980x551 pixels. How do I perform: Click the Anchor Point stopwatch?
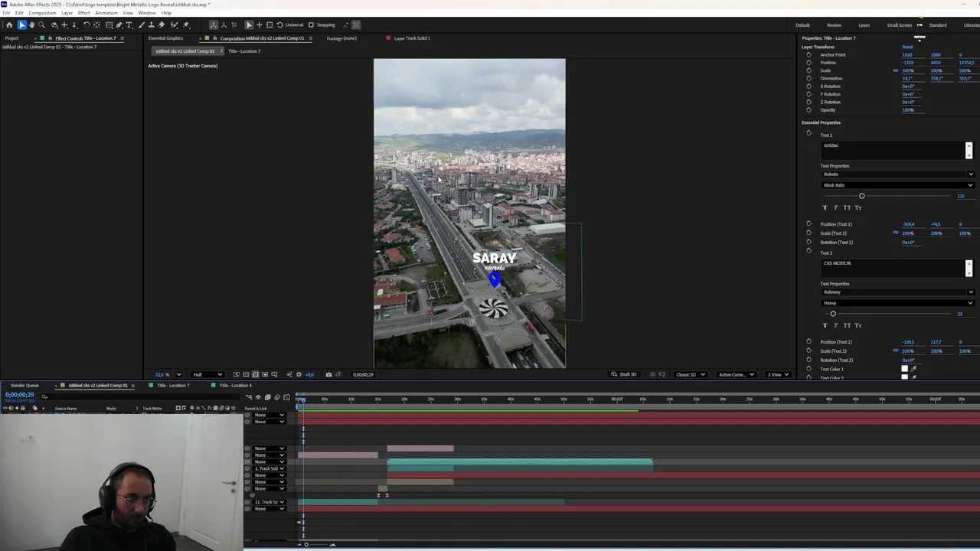point(808,55)
